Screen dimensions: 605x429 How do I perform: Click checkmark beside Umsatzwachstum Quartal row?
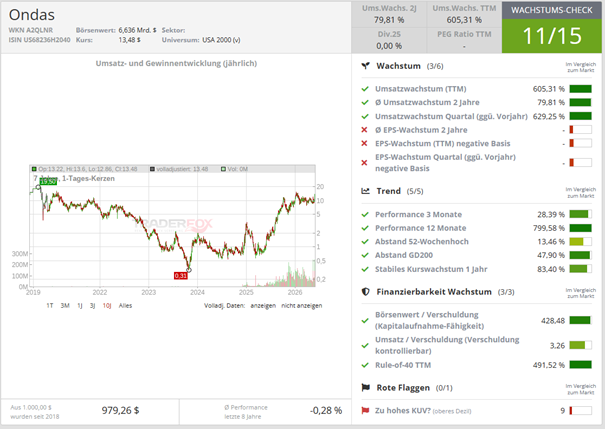coord(365,116)
